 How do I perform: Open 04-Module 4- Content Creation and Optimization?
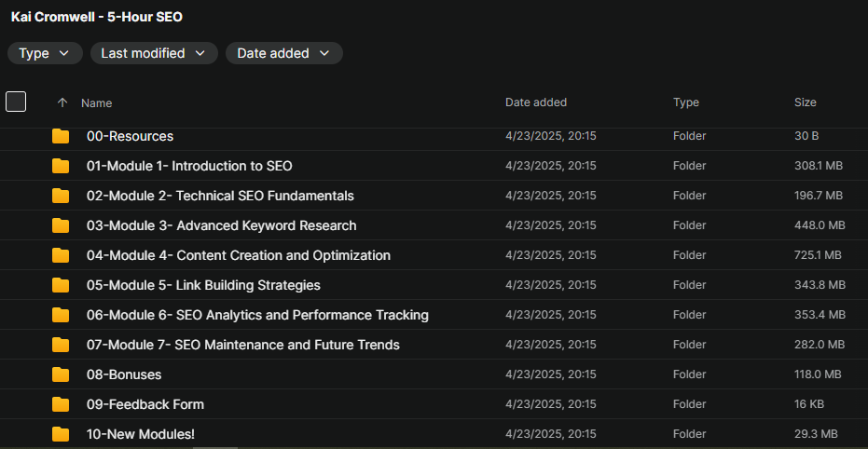click(239, 255)
